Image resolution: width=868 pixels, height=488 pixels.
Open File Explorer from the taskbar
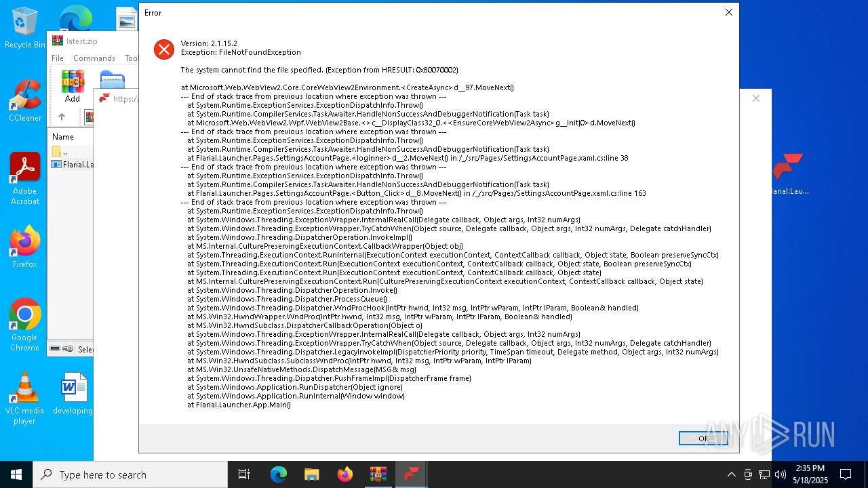311,474
